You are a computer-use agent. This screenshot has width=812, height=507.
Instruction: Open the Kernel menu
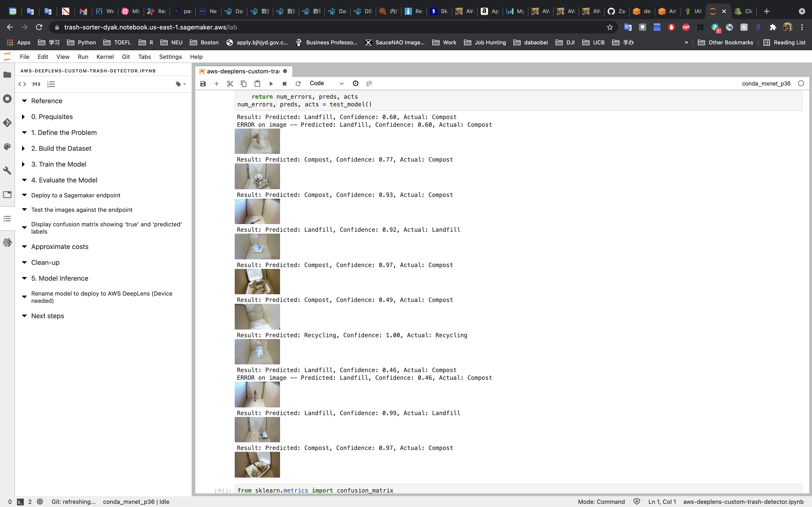[105, 57]
